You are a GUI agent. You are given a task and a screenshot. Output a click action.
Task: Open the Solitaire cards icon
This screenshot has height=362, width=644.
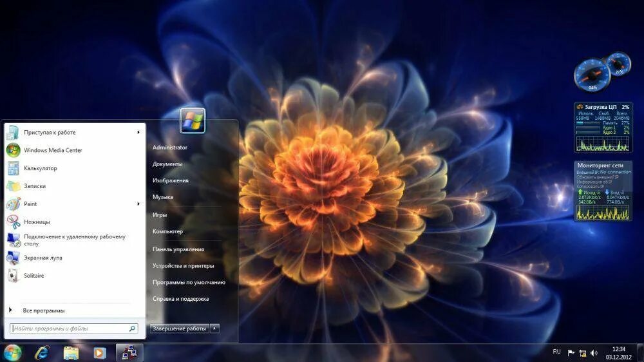tap(13, 276)
